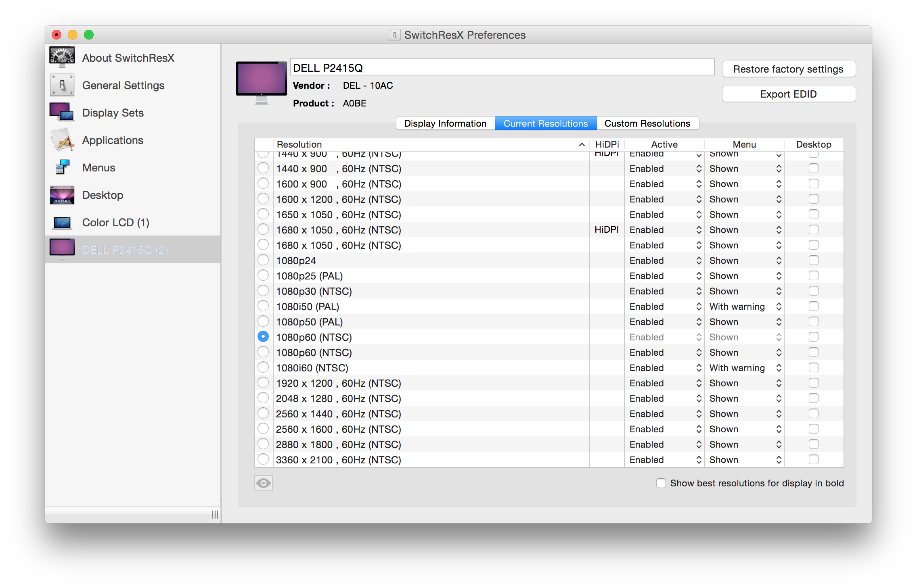
Task: Open Active dropdown for 3360 x 2100 row
Action: [665, 460]
